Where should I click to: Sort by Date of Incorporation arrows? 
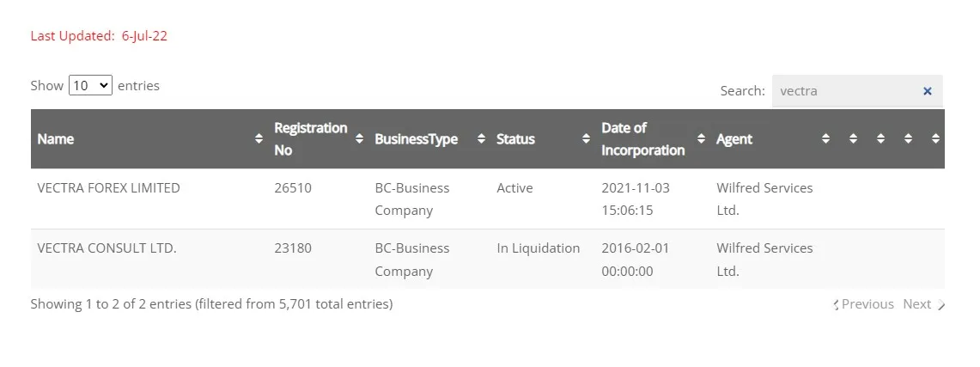[x=701, y=138]
